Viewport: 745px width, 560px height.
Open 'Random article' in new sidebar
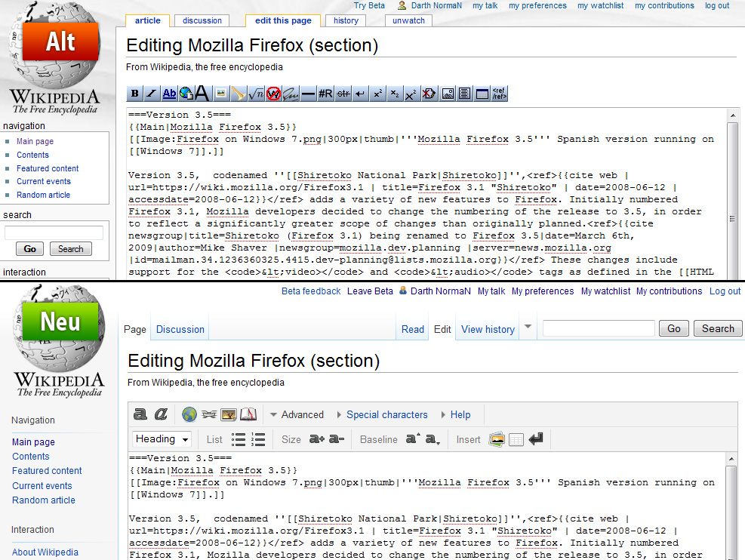(44, 500)
